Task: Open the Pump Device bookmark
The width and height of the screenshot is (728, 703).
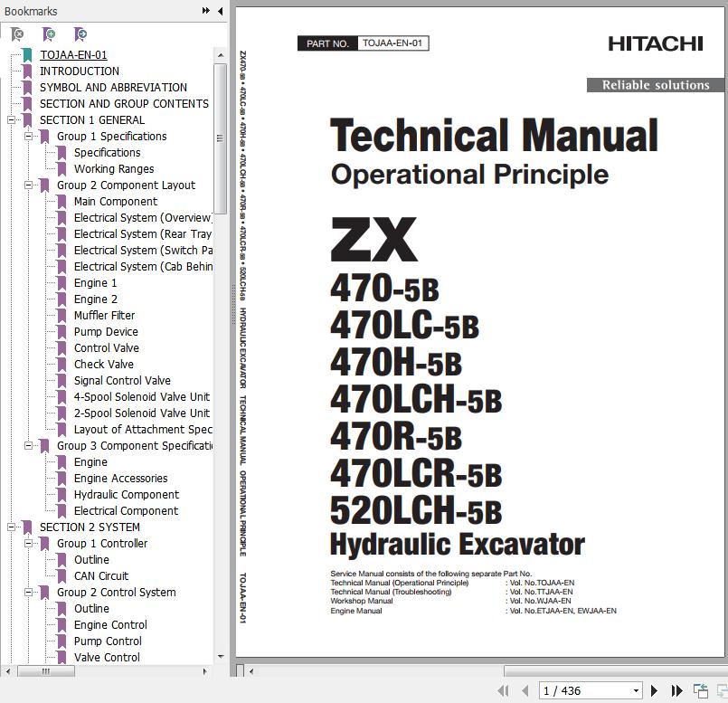Action: click(106, 331)
